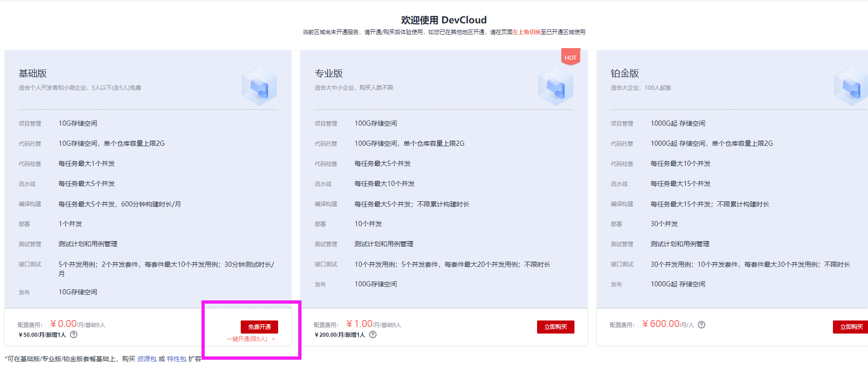Click the help icon beside ¥200.00/月/新增1人
Image resolution: width=868 pixels, height=384 pixels.
pyautogui.click(x=373, y=334)
